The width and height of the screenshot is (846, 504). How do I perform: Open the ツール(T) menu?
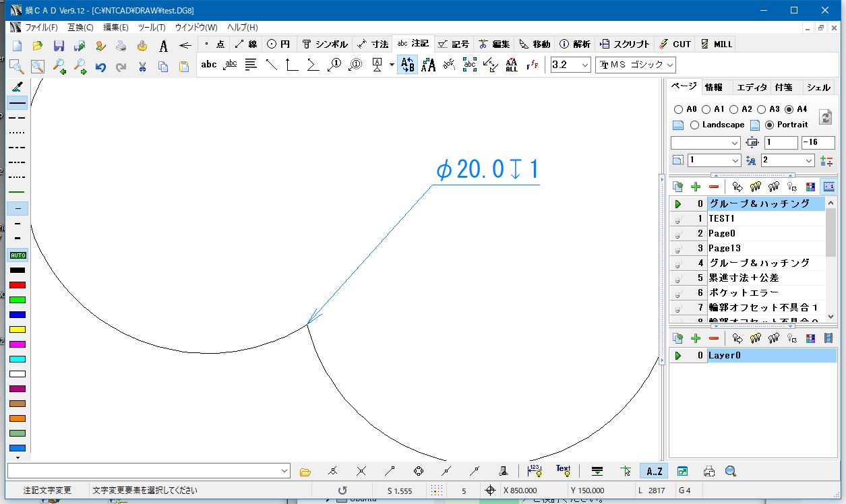tap(151, 28)
